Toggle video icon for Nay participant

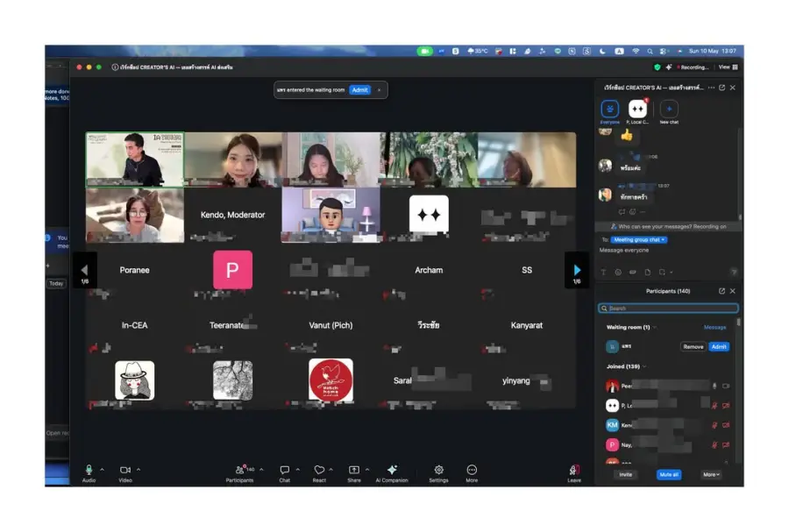tap(726, 444)
